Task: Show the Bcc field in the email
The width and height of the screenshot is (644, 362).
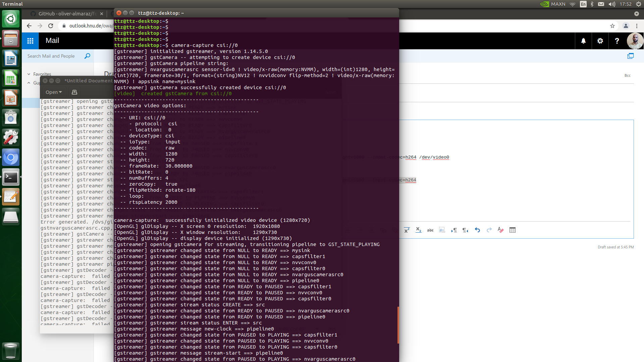Action: tap(627, 75)
